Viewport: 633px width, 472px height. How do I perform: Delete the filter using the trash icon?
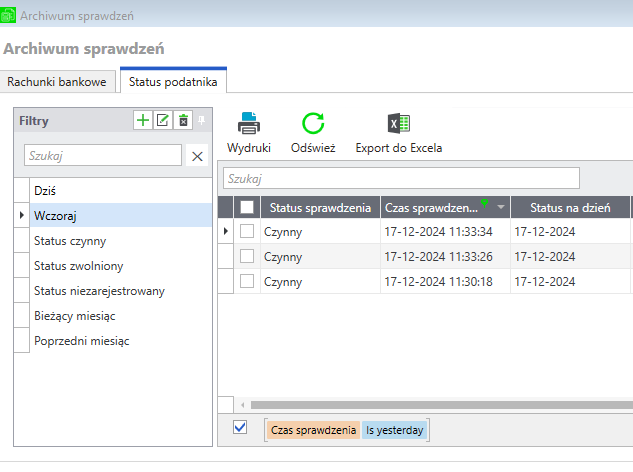coord(183,121)
